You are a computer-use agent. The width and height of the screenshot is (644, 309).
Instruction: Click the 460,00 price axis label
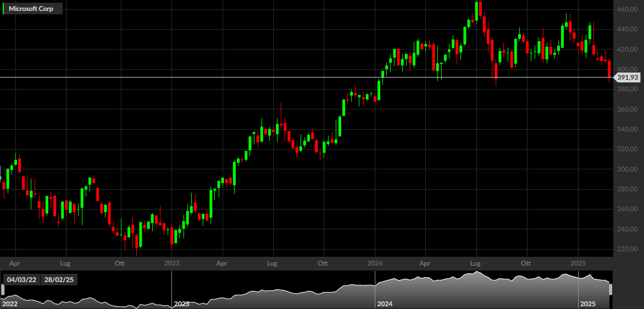point(627,9)
